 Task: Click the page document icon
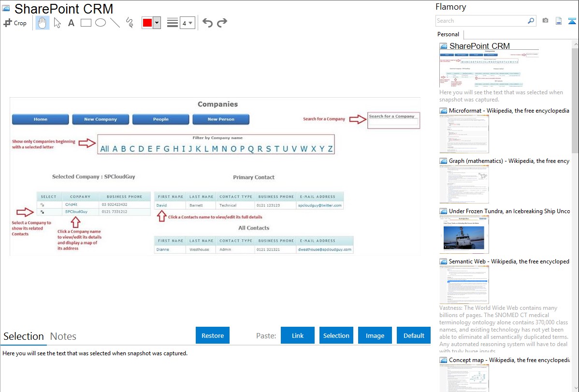[559, 21]
